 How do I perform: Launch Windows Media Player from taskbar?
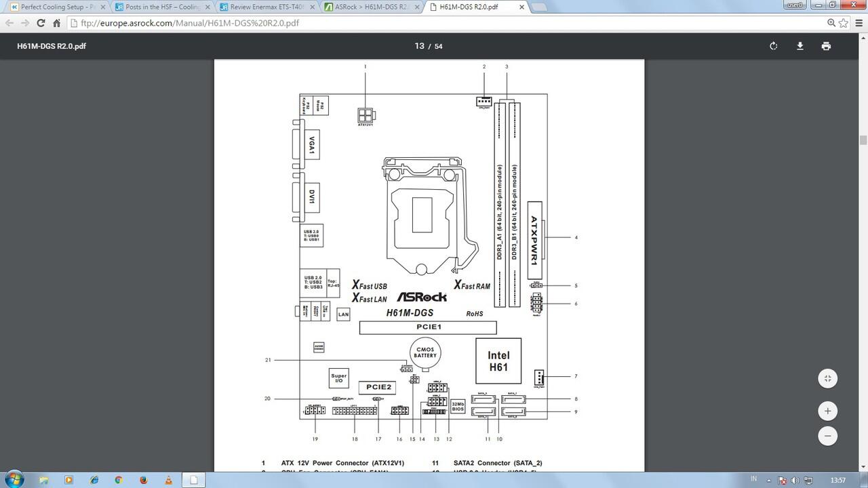pyautogui.click(x=68, y=480)
